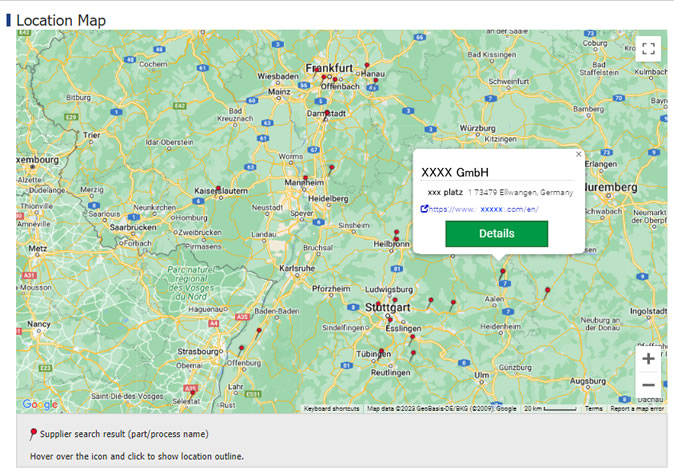Click the Google logo on the map

[40, 404]
